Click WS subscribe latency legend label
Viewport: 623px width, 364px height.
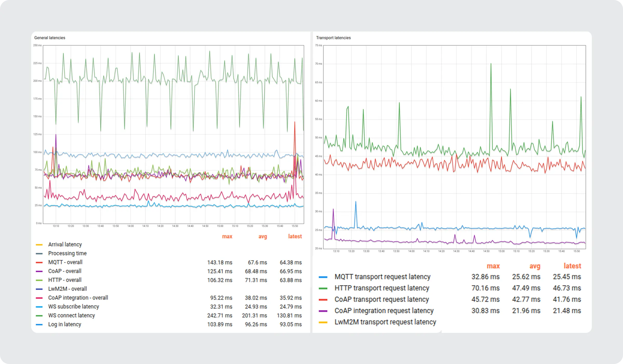73,306
